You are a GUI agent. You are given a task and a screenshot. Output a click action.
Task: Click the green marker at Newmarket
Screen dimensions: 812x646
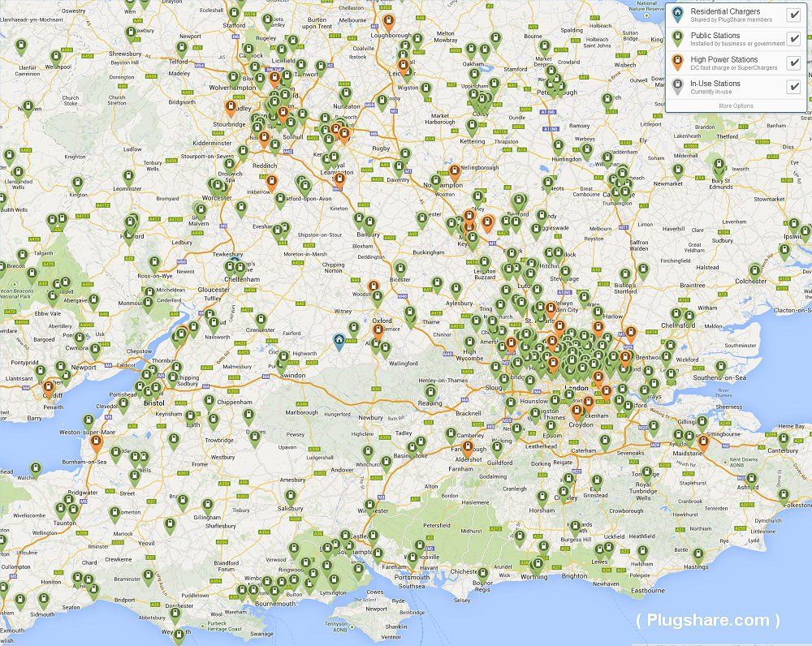[x=677, y=171]
